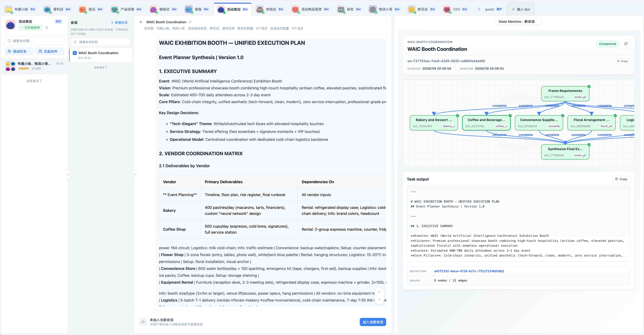Viewport: 644px width, 335px height.
Task: Collapse the conversation list panel chevron
Action: coord(135,174)
